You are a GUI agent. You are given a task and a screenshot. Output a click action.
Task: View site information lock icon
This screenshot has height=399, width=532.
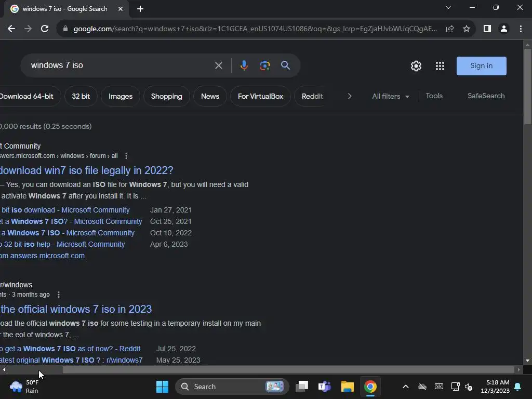point(65,29)
